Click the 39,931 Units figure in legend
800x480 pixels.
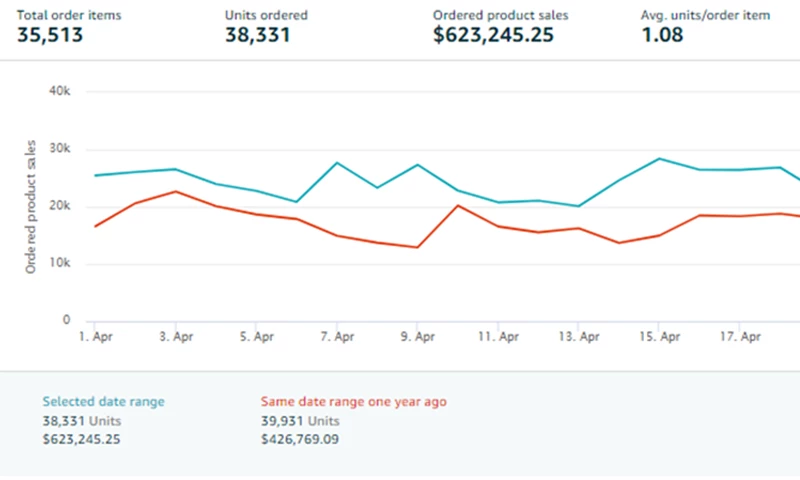pyautogui.click(x=300, y=421)
